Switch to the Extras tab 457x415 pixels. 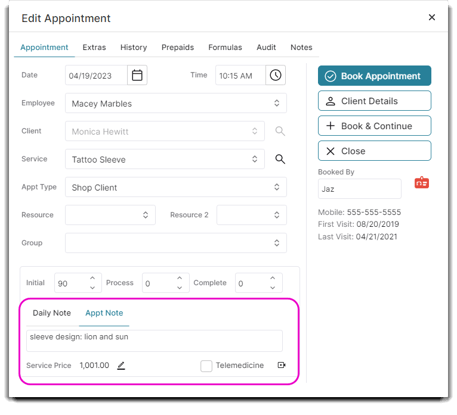(x=94, y=47)
